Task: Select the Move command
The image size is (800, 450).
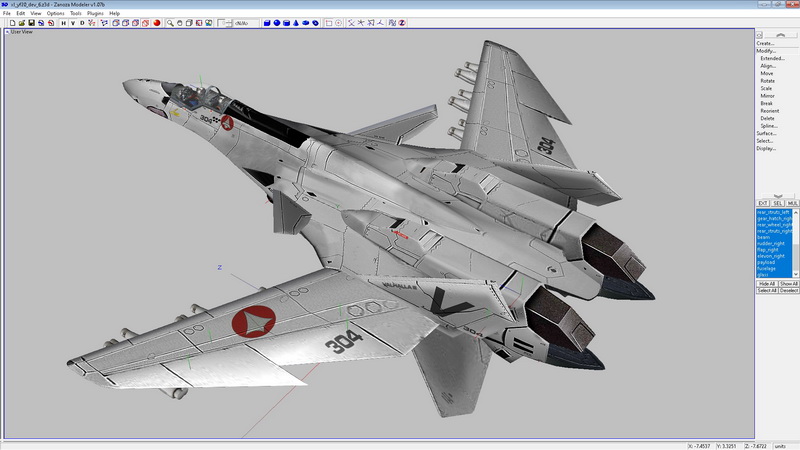Action: [767, 73]
